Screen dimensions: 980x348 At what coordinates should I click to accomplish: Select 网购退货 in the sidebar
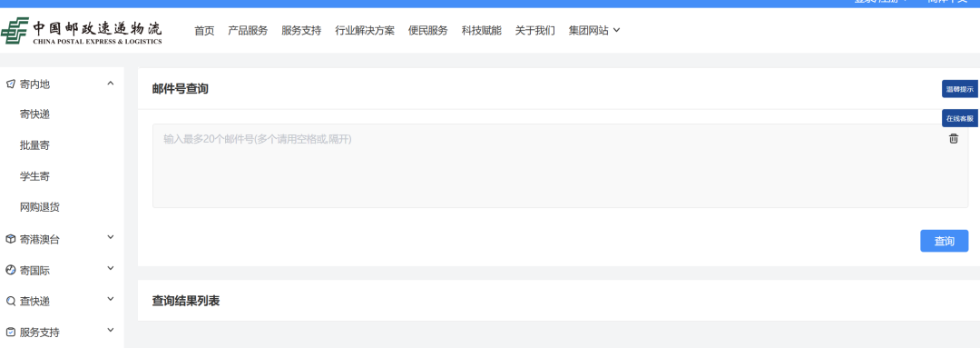click(40, 207)
